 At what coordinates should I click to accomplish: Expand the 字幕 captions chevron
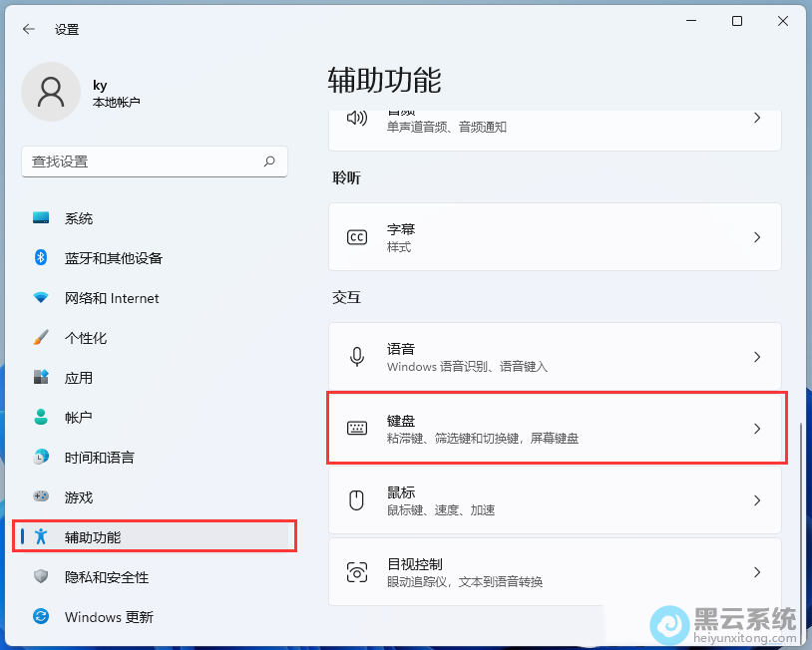coord(757,237)
